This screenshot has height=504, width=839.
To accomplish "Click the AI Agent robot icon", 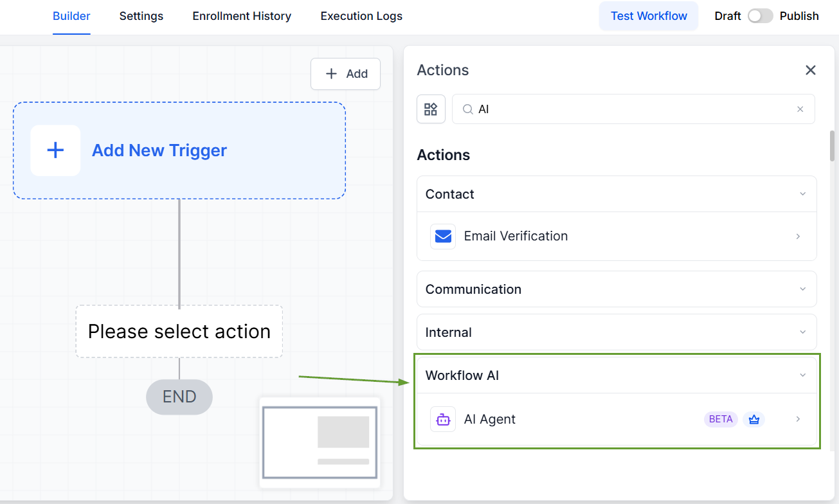I will (x=443, y=419).
